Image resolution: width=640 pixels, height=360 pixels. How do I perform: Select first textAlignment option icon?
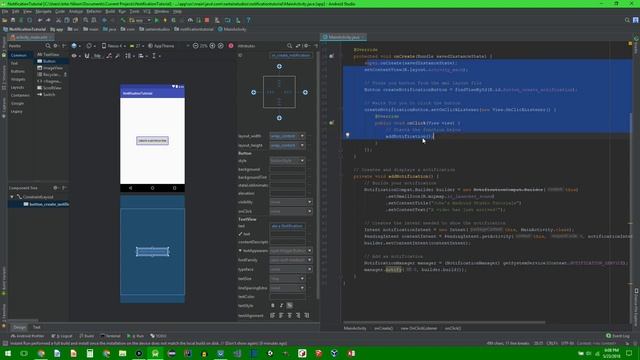pyautogui.click(x=272, y=316)
